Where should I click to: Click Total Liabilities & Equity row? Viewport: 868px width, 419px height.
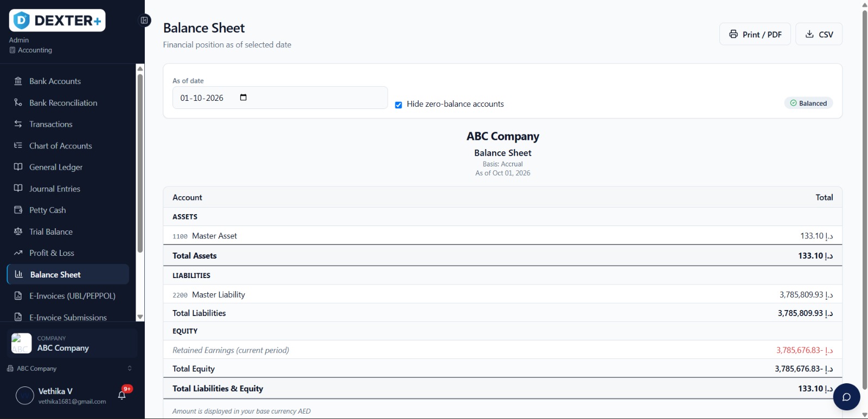point(502,389)
